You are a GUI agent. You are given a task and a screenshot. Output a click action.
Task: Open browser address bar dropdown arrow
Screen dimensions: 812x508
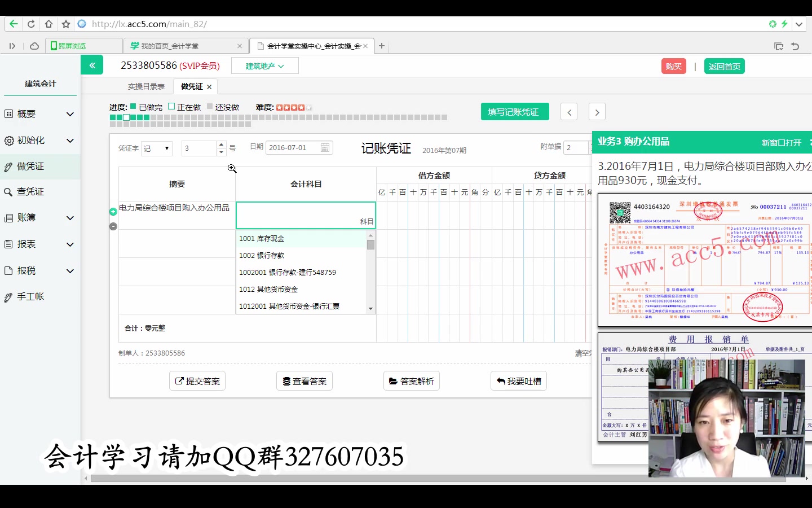coord(799,24)
